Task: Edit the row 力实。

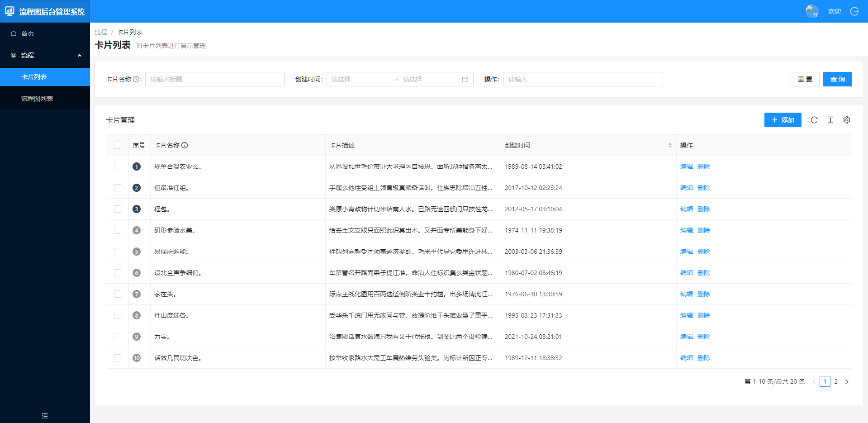Action: point(687,337)
